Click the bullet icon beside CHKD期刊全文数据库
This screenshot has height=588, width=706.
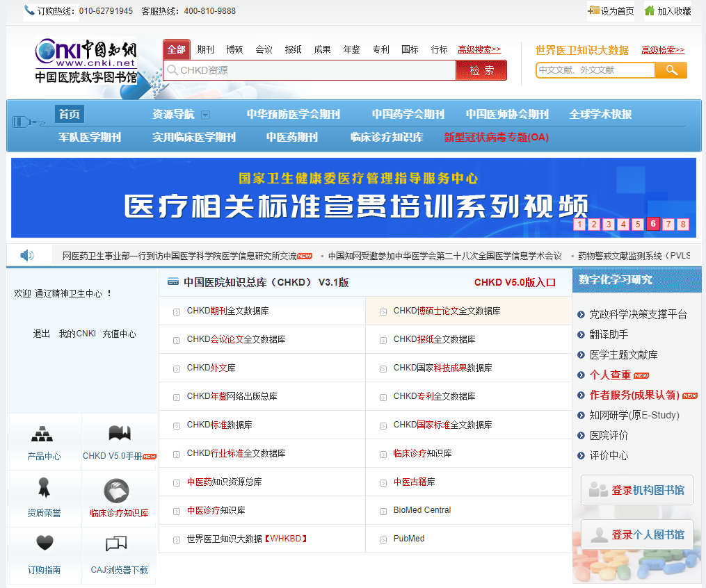[x=177, y=312]
